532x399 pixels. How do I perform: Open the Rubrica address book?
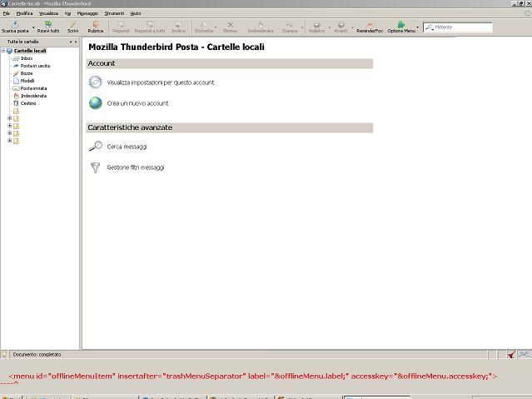[x=96, y=27]
